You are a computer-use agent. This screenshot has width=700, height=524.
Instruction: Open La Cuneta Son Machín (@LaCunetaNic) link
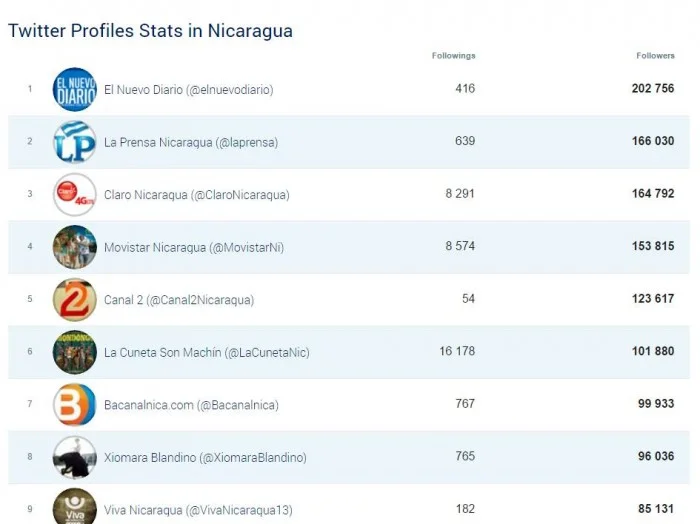click(206, 353)
